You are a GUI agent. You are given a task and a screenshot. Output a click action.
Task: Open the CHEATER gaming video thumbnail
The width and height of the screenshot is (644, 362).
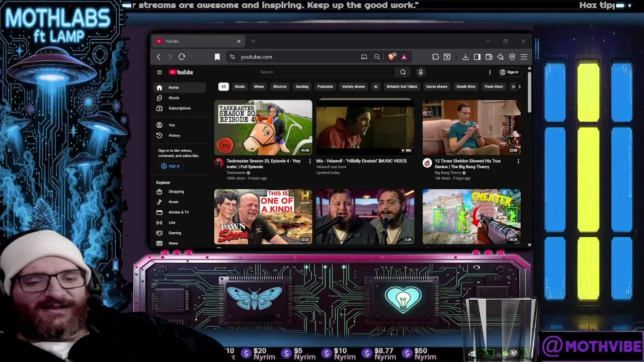[471, 217]
